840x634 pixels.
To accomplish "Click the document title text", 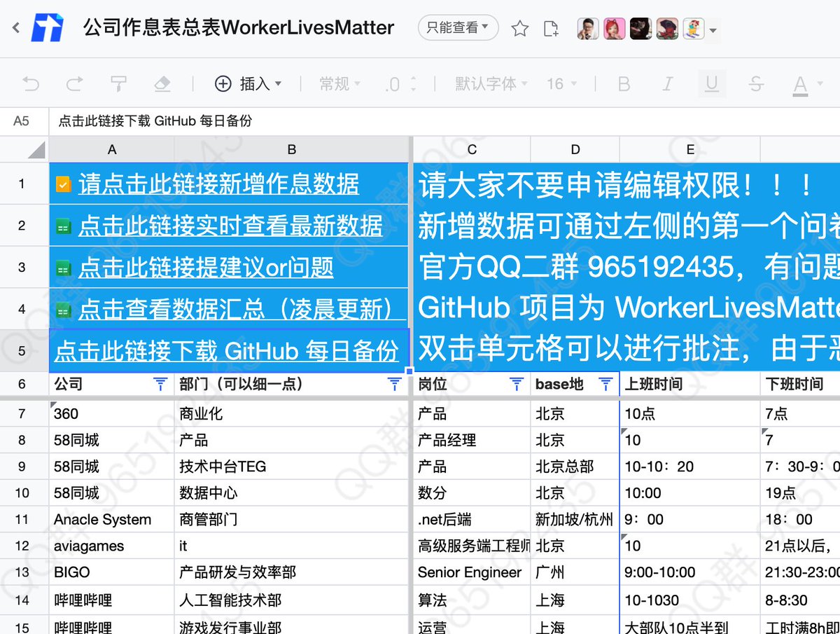I will (239, 28).
